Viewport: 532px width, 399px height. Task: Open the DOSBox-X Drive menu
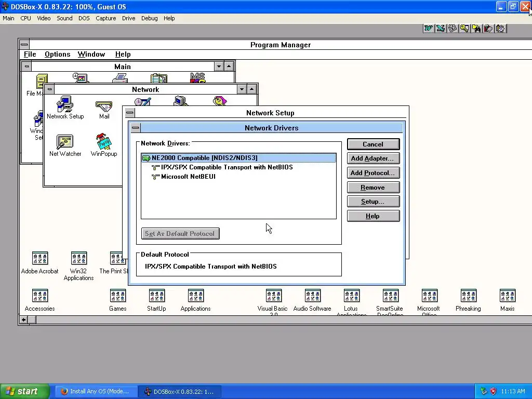point(129,18)
